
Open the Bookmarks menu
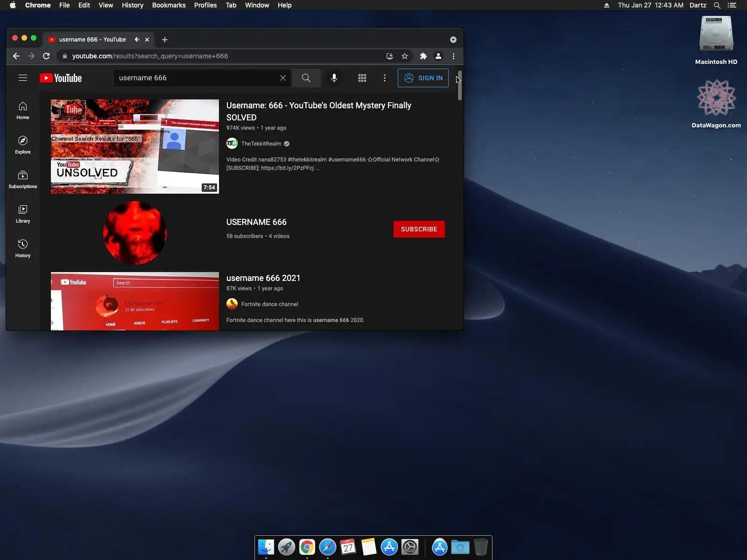(169, 5)
